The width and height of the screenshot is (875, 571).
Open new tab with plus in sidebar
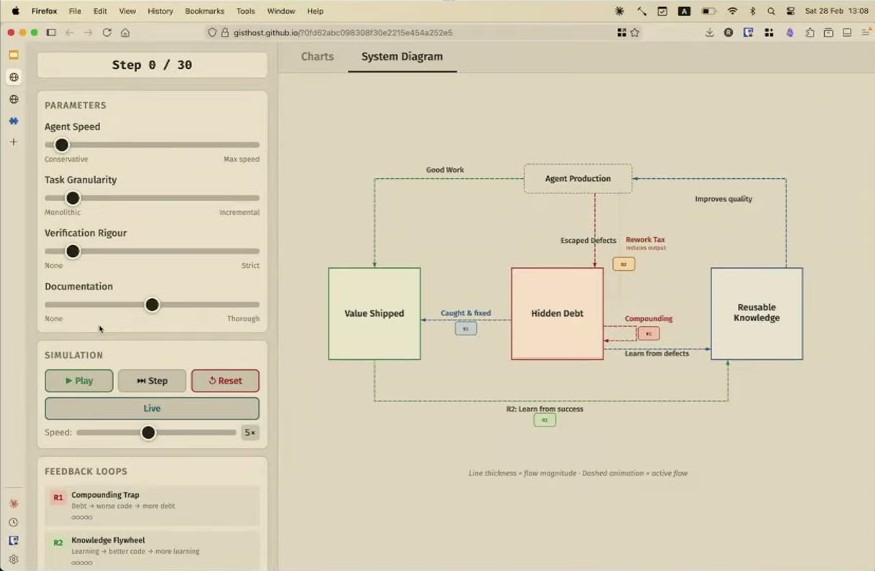pos(14,142)
